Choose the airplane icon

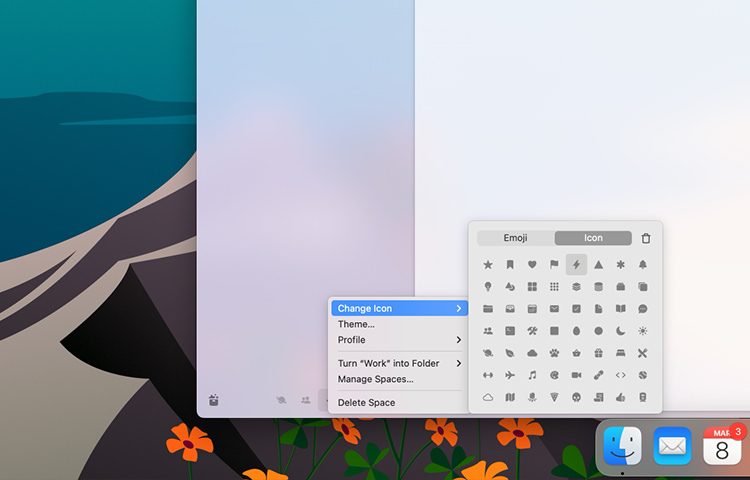pos(510,375)
